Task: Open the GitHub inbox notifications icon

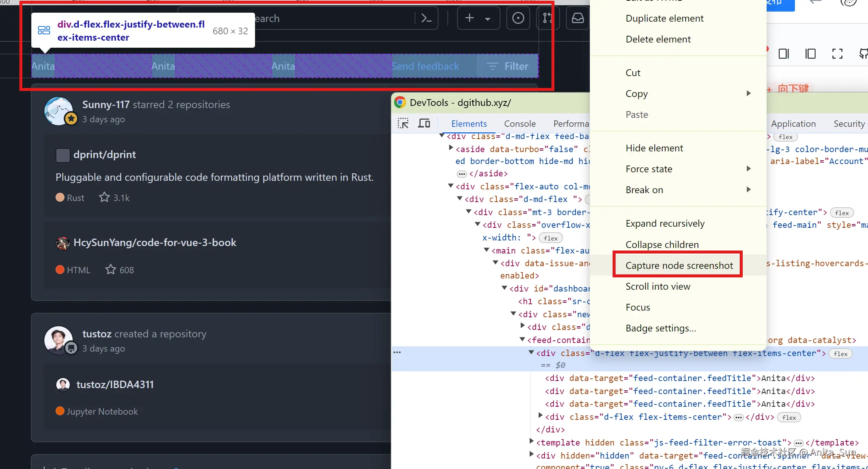Action: click(578, 18)
